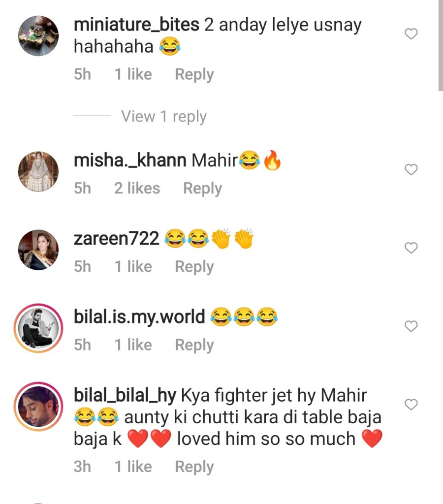Open miniature_bites profile picture

(38, 35)
